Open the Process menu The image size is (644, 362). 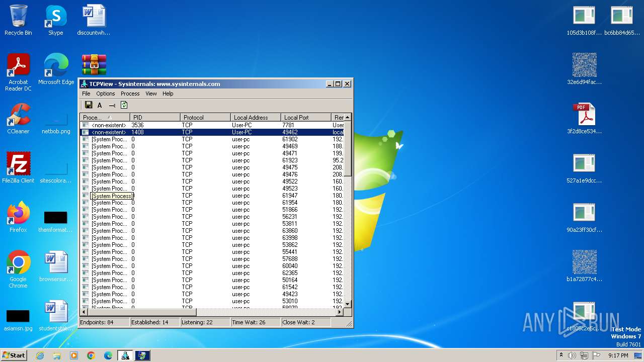[x=130, y=94]
